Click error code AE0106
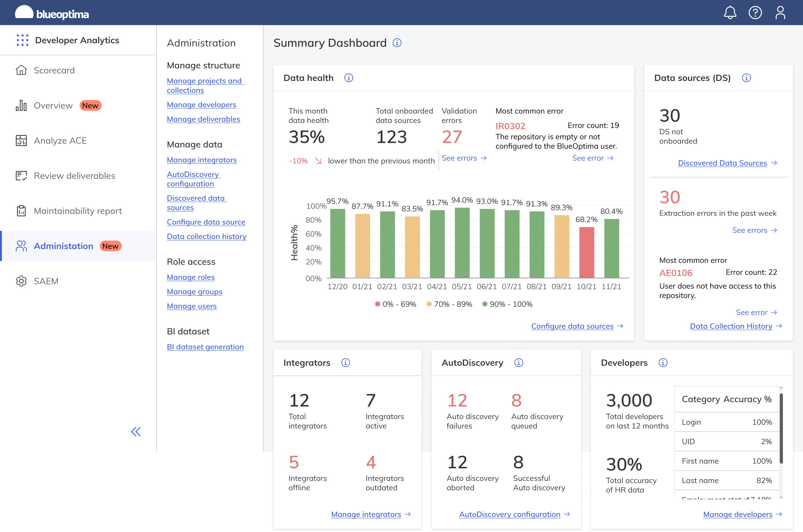Screen dimensions: 803x532 point(675,273)
